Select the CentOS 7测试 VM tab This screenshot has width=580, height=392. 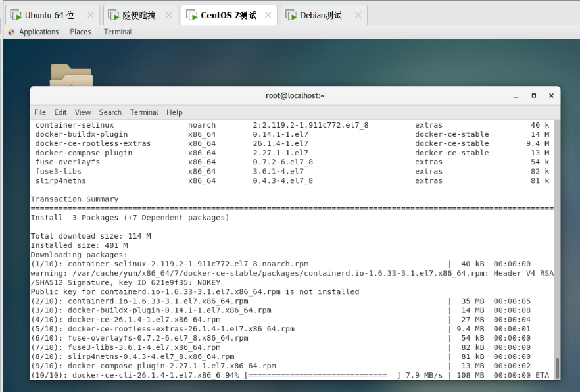[229, 15]
